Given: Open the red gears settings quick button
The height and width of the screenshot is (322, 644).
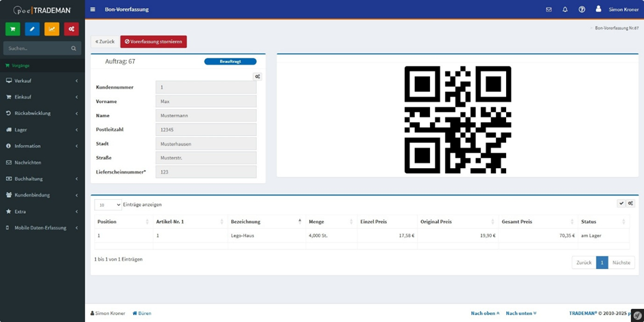Looking at the screenshot, I should tap(71, 29).
